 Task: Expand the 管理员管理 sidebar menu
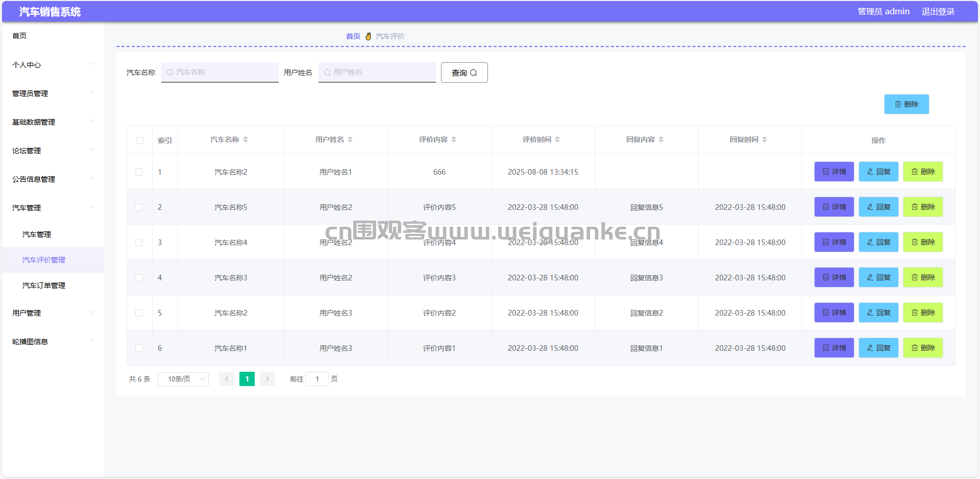coord(53,93)
